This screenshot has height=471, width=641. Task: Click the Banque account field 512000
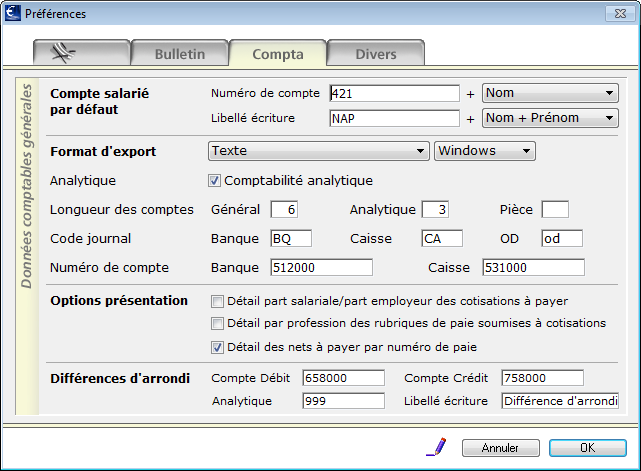321,267
